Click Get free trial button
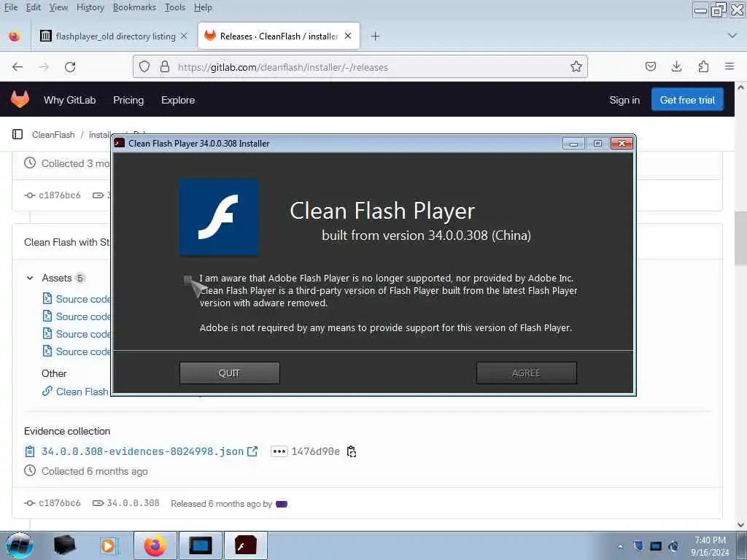This screenshot has height=560, width=747. [687, 99]
